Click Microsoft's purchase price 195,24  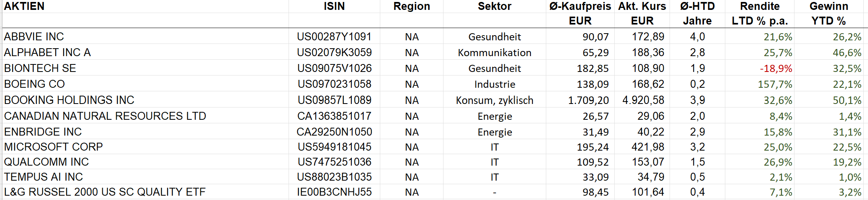593,147
